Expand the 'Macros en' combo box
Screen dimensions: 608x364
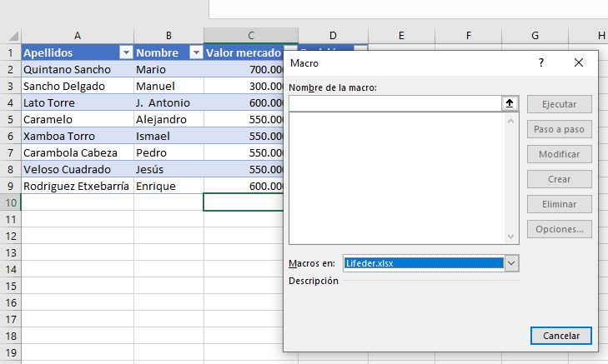pyautogui.click(x=512, y=263)
